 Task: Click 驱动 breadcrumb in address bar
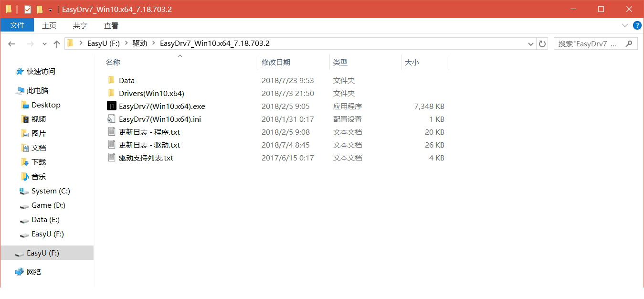click(140, 43)
